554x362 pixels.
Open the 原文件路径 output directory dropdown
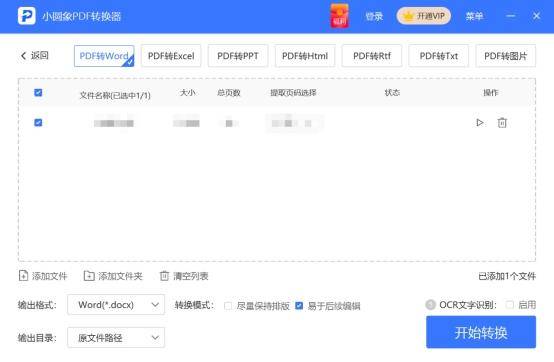116,338
